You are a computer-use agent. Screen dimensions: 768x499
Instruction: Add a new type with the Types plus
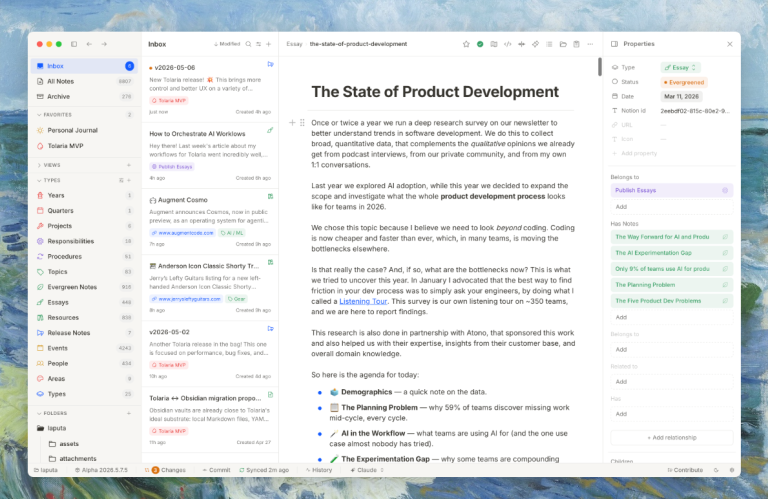[x=129, y=180]
